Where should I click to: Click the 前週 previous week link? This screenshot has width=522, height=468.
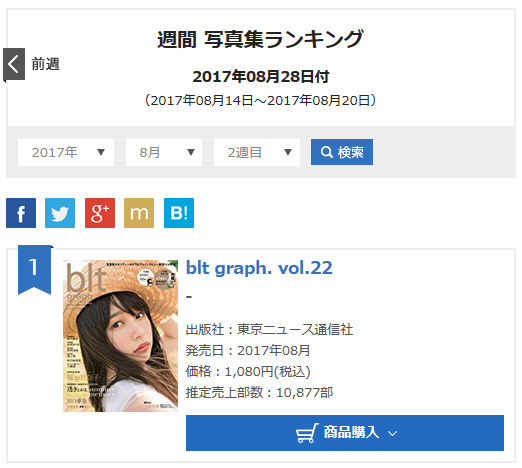pos(46,64)
